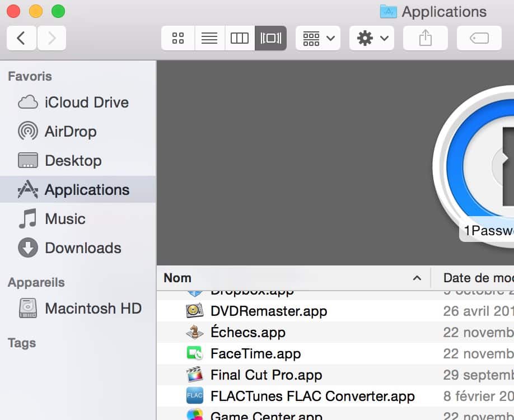Go forward with the right chevron button
514x420 pixels.
(52, 39)
